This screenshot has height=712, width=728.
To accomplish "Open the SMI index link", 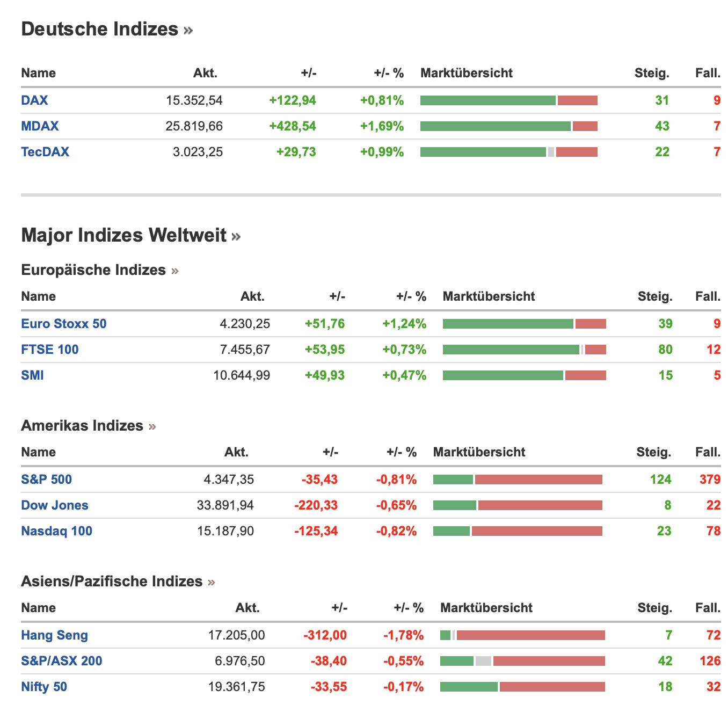I will [x=32, y=375].
